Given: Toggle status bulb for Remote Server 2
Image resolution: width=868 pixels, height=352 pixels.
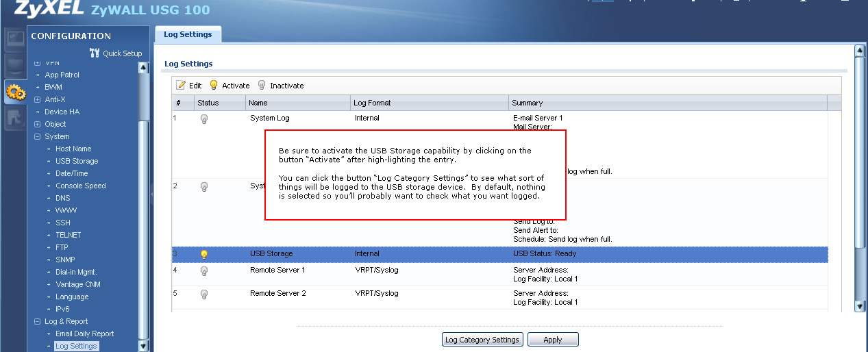Looking at the screenshot, I should coord(203,294).
